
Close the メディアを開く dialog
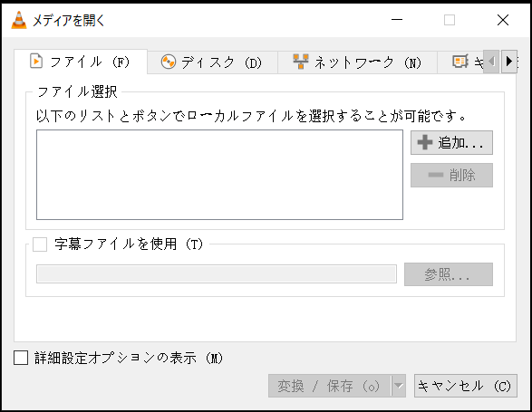[502, 20]
